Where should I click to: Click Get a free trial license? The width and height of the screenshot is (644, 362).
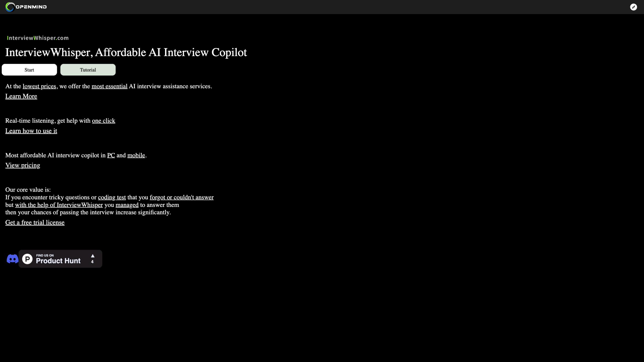35,222
